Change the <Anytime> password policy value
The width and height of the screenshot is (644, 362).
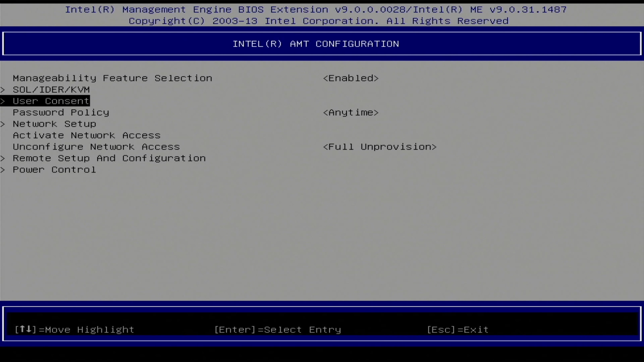pyautogui.click(x=351, y=112)
